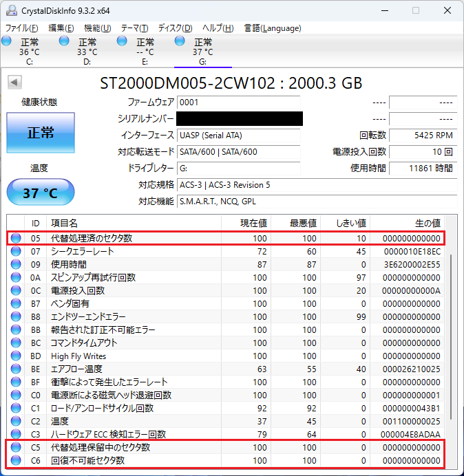Image resolution: width=464 pixels, height=476 pixels.
Task: Select the コマンドタイムアウト row name
Action: coord(84,343)
